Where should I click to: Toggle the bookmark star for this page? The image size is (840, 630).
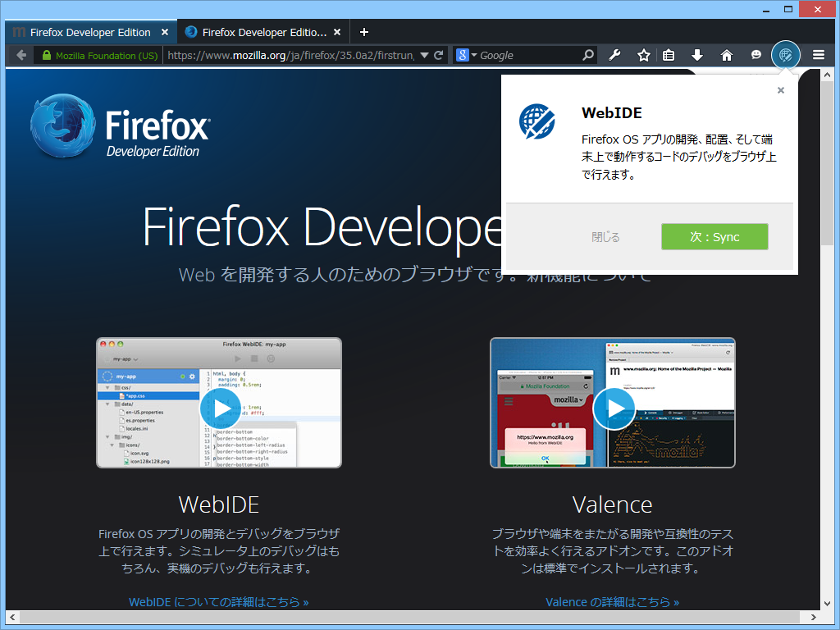641,55
